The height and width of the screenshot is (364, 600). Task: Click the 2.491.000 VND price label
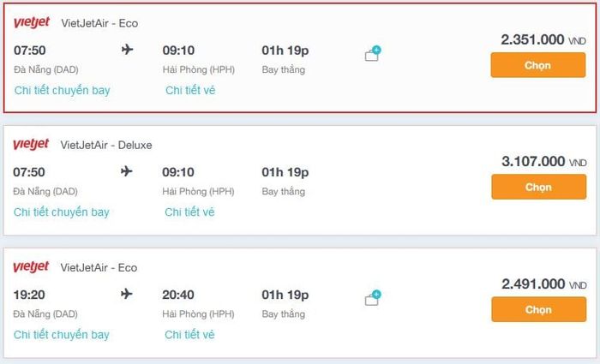(543, 284)
